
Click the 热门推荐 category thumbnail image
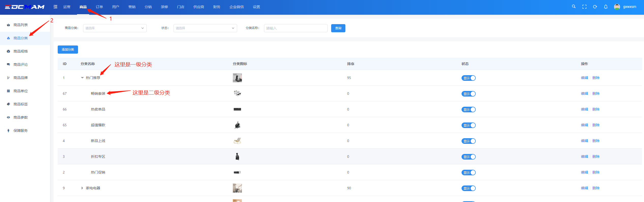tap(237, 78)
